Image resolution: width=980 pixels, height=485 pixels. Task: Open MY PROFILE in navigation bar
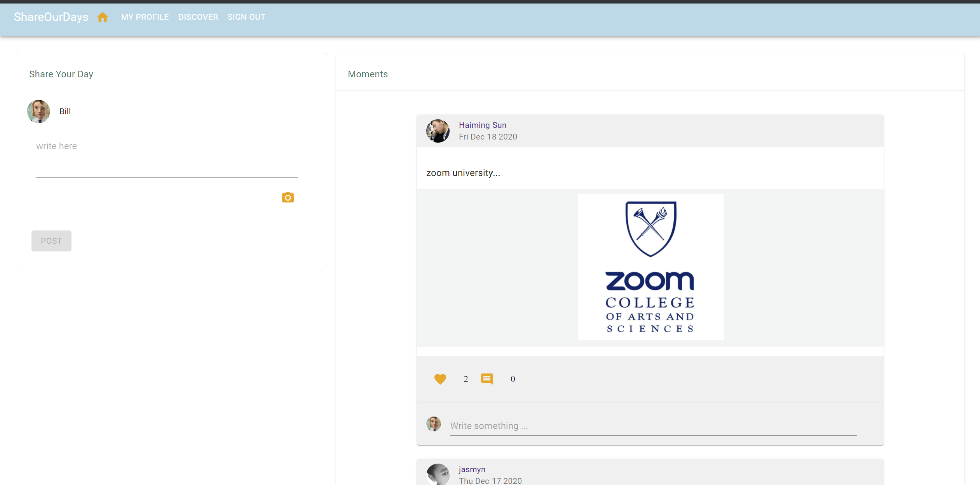[145, 17]
